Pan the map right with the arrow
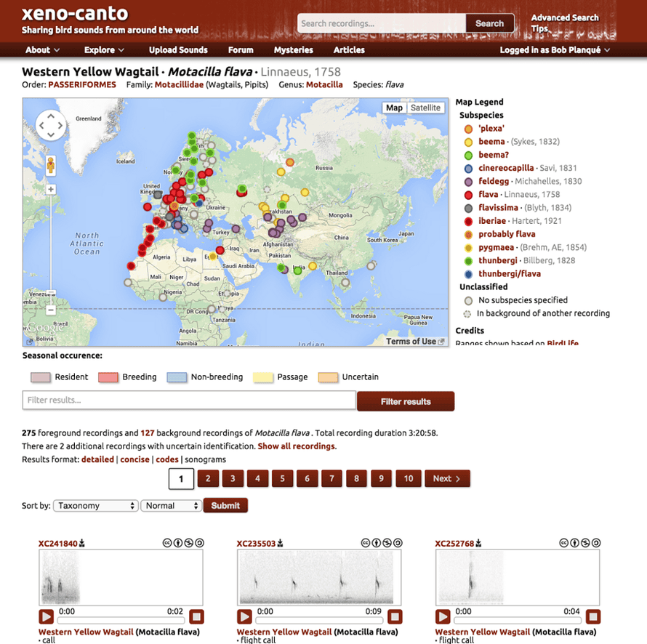The width and height of the screenshot is (647, 644). coord(60,126)
